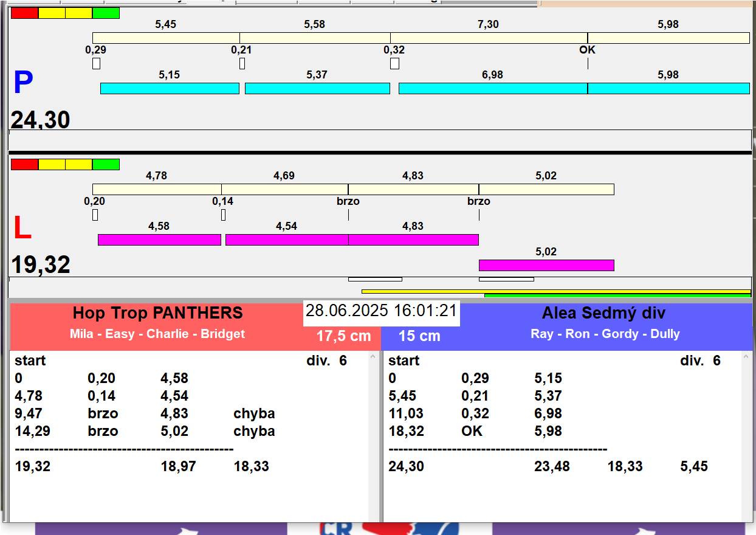756x535 pixels.
Task: Click the 15 cm jump height label
Action: point(419,336)
